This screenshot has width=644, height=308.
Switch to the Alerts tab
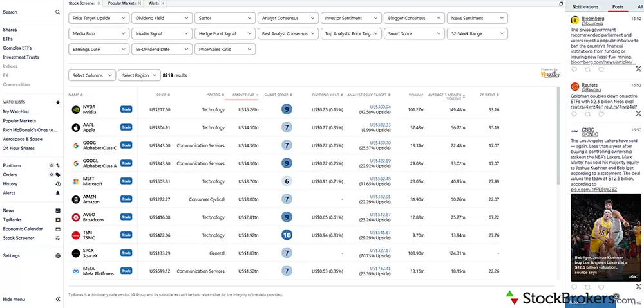pyautogui.click(x=154, y=3)
